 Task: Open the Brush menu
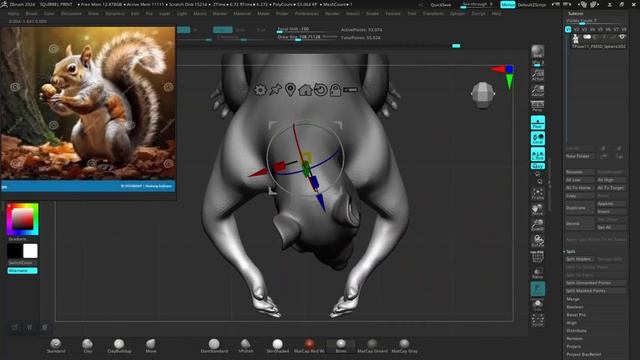pyautogui.click(x=31, y=13)
